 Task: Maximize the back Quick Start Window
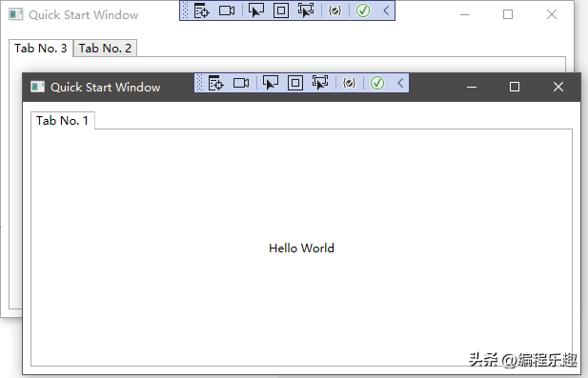[x=508, y=14]
